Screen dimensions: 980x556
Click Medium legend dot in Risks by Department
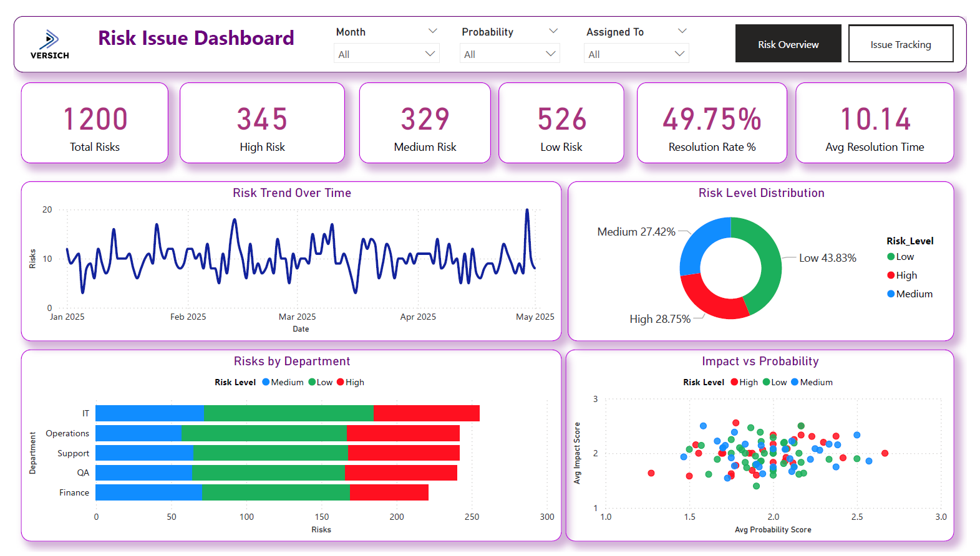[266, 382]
